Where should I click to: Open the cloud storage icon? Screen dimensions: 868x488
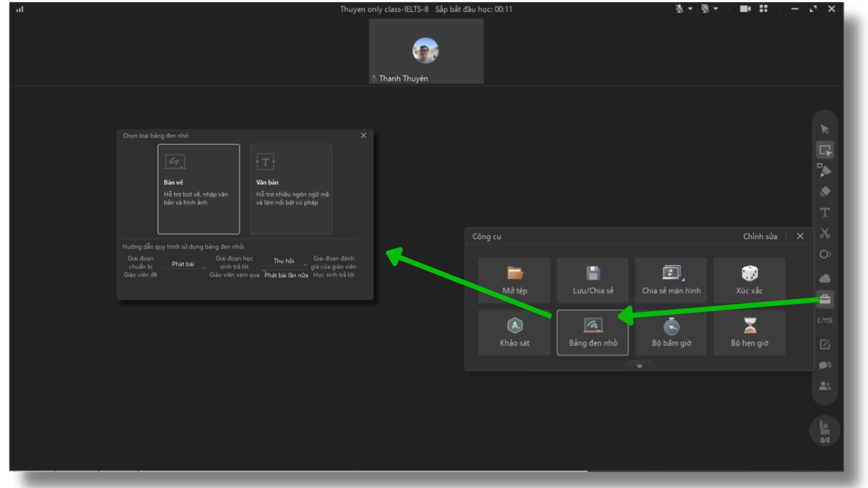pos(825,278)
